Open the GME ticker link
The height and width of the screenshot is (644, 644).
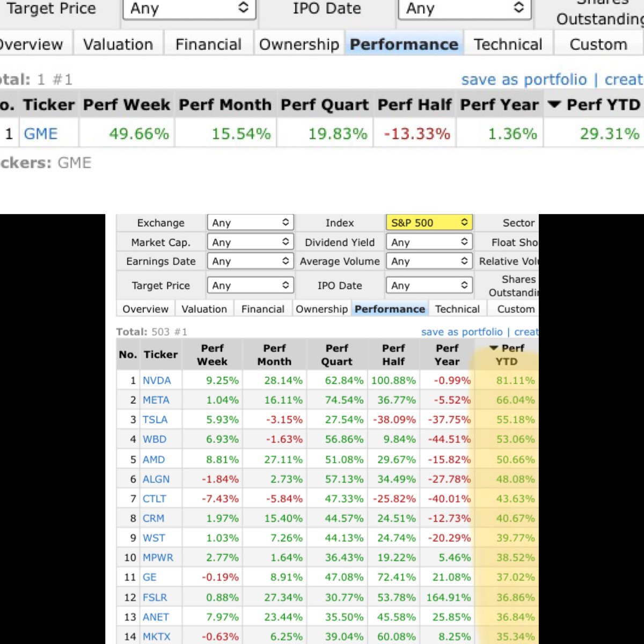(40, 134)
